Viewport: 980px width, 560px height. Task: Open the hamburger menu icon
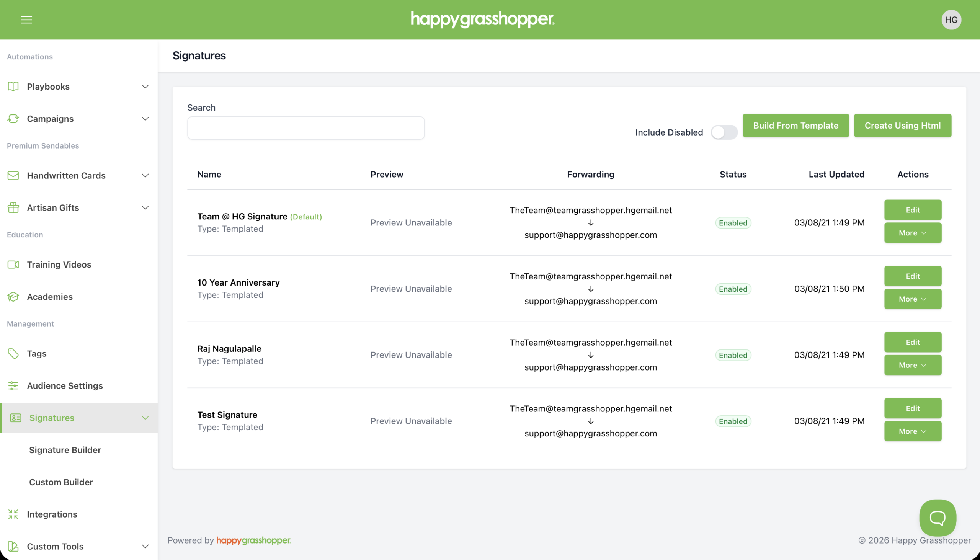click(26, 20)
